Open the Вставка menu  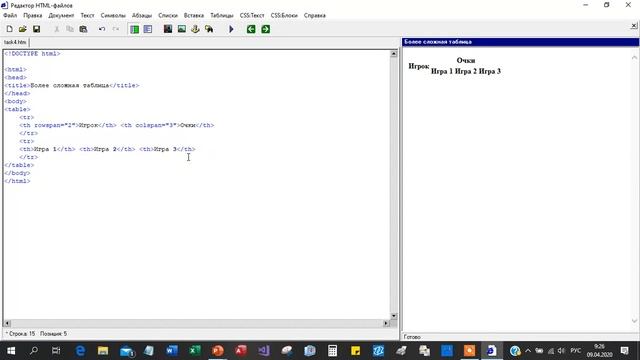click(x=194, y=15)
